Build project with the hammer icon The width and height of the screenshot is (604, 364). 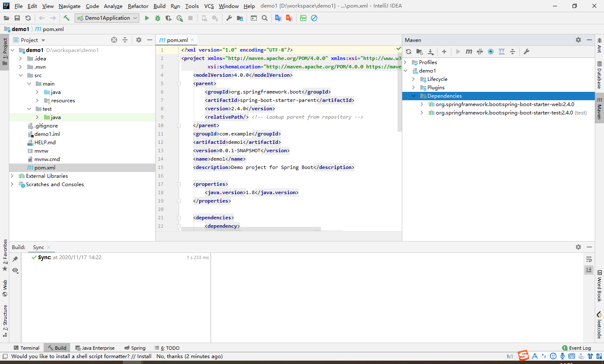(x=66, y=18)
